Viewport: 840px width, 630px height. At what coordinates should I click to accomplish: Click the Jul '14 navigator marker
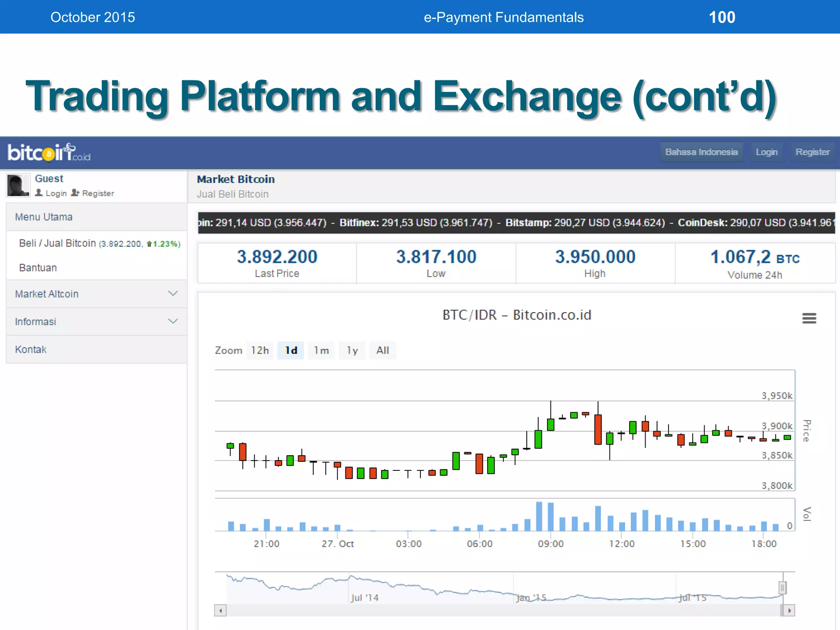click(364, 598)
